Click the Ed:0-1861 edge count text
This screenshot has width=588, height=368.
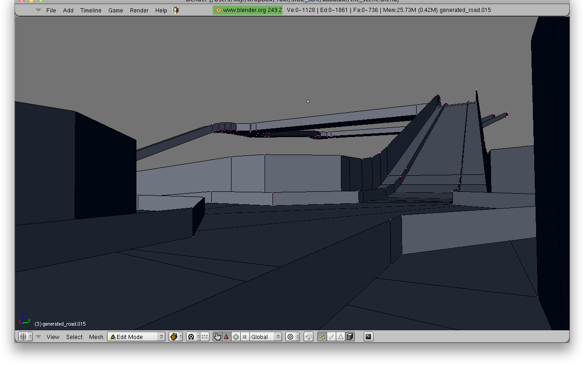[334, 10]
